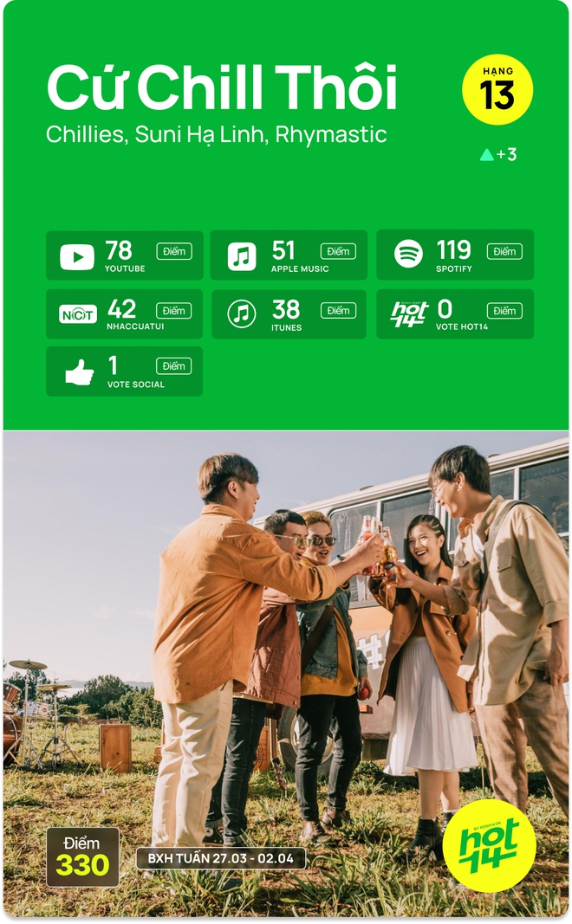
Task: Click the yellow Hot14 logo badge on the photo
Action: click(489, 845)
